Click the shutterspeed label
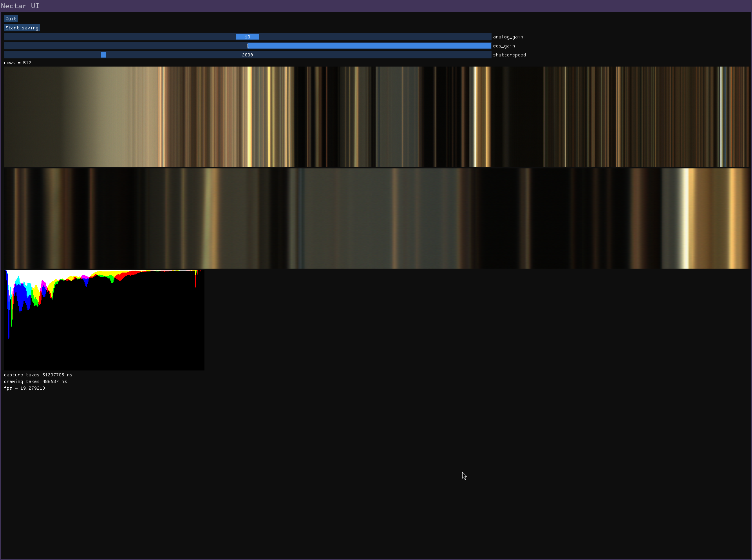This screenshot has width=752, height=560. click(510, 55)
